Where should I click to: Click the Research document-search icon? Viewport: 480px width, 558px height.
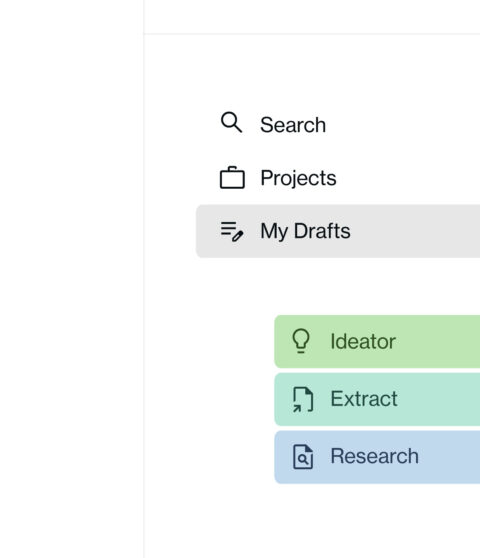pyautogui.click(x=303, y=457)
